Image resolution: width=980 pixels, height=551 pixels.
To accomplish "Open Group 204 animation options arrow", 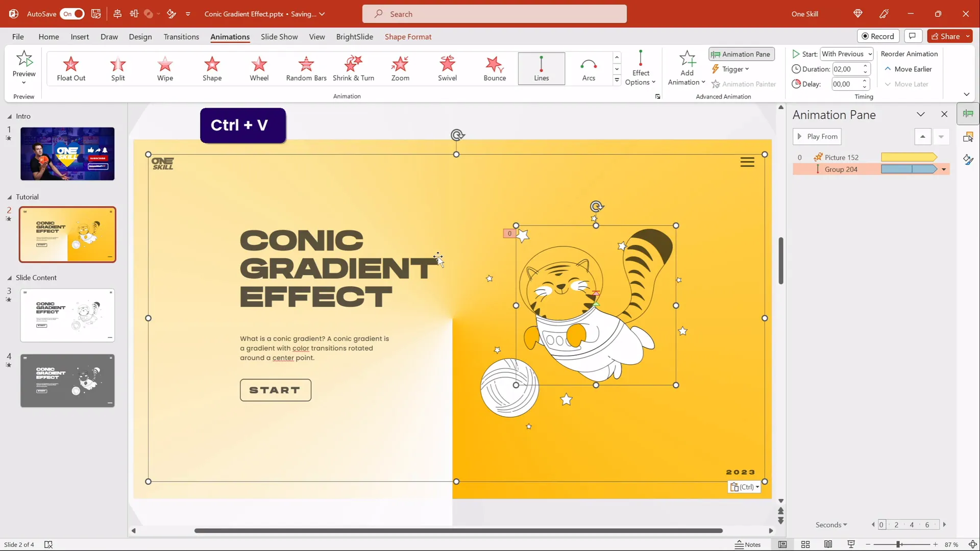I will pos(944,169).
